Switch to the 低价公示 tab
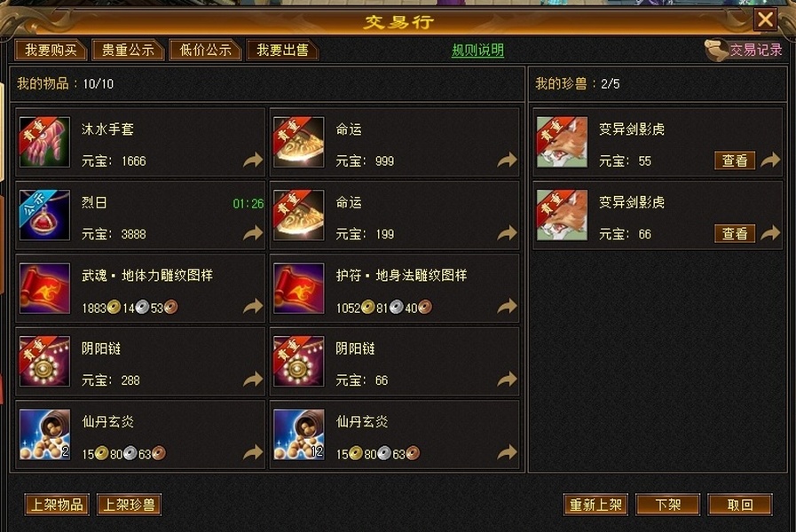 (x=205, y=51)
